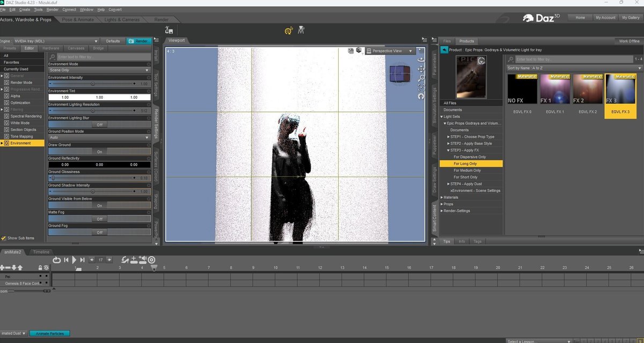Screen dimensions: 644x343
Task: Click the pan view control icon
Action: click(421, 69)
